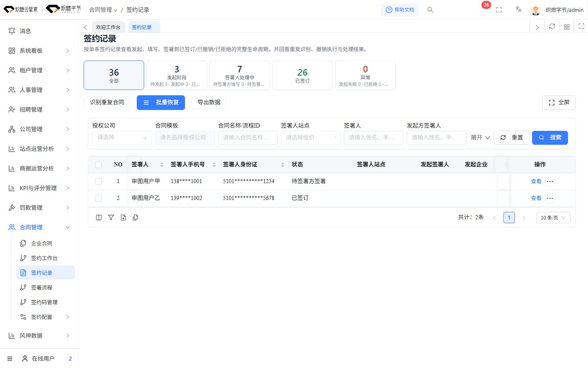Open 企业合同 in sidebar
Image resolution: width=588 pixels, height=368 pixels.
tap(46, 243)
